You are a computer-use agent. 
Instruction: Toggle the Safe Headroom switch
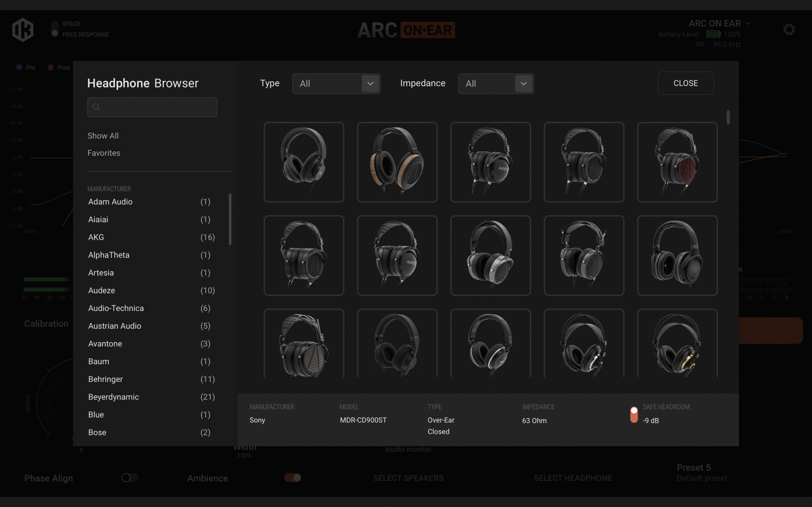click(x=634, y=415)
